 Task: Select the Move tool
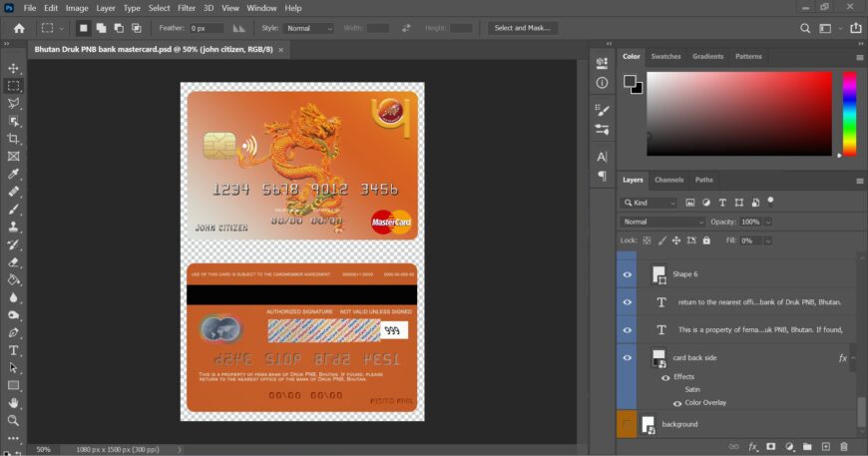coord(13,68)
